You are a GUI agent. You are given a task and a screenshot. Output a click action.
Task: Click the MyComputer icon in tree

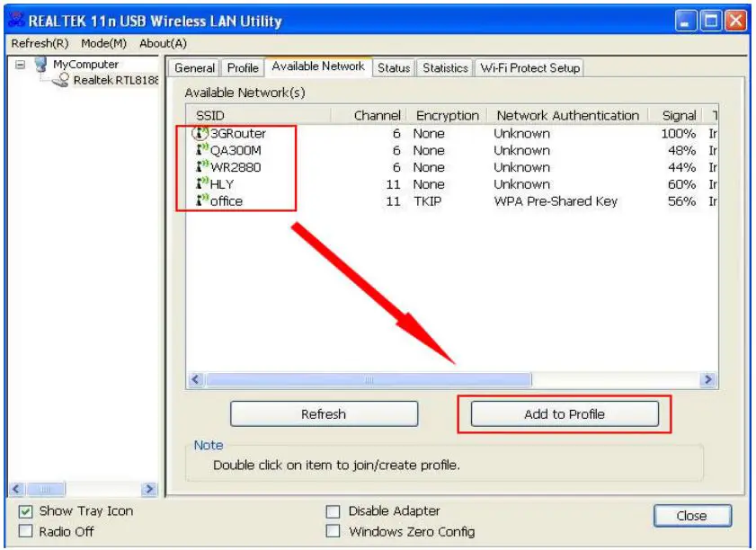[41, 65]
